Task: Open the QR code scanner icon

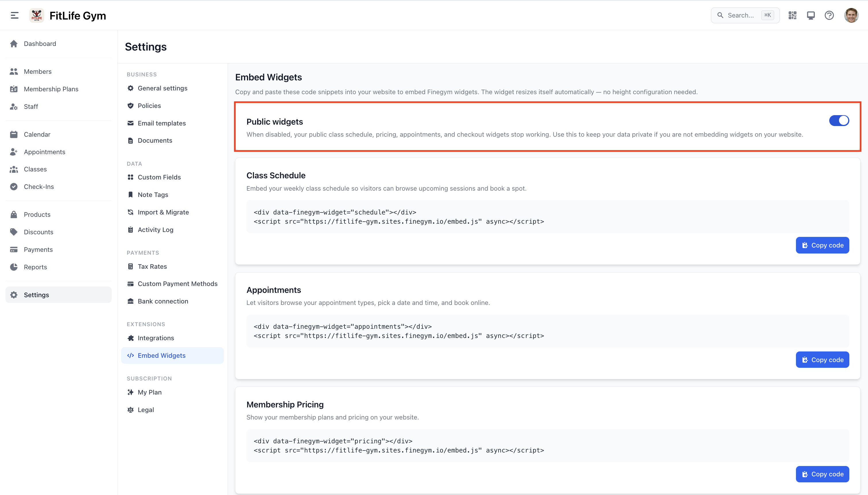Action: coord(792,15)
